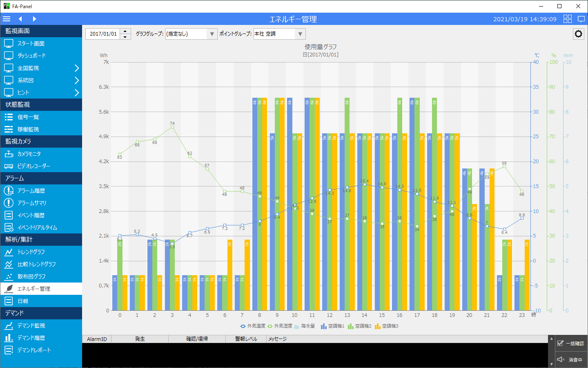Screen dimensions: 588x368
Task: Open the hamburger menu icon
Action: (x=7, y=19)
